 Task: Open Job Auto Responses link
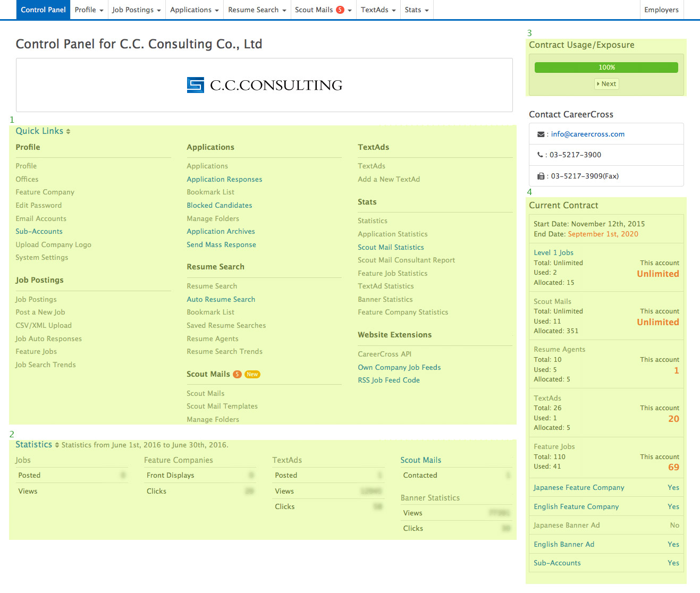[48, 339]
